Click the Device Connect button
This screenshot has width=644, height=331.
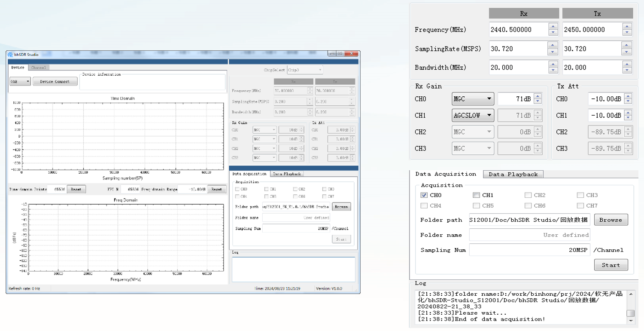(x=55, y=81)
